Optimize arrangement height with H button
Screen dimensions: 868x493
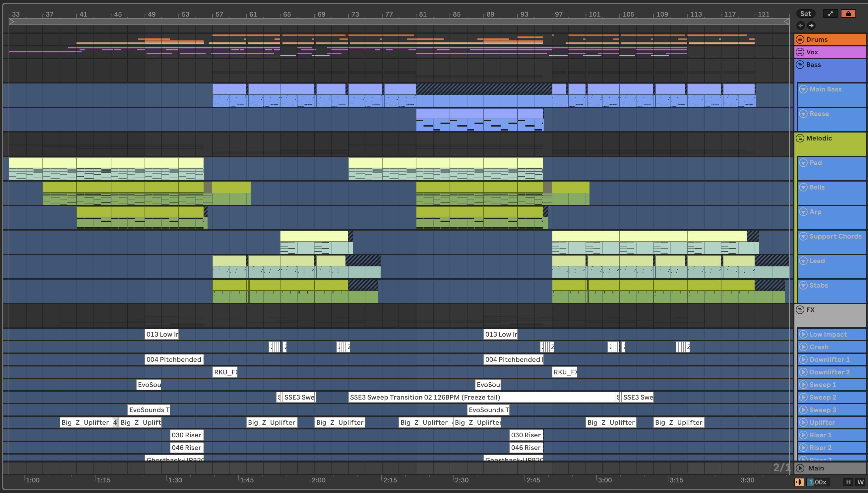(x=848, y=482)
